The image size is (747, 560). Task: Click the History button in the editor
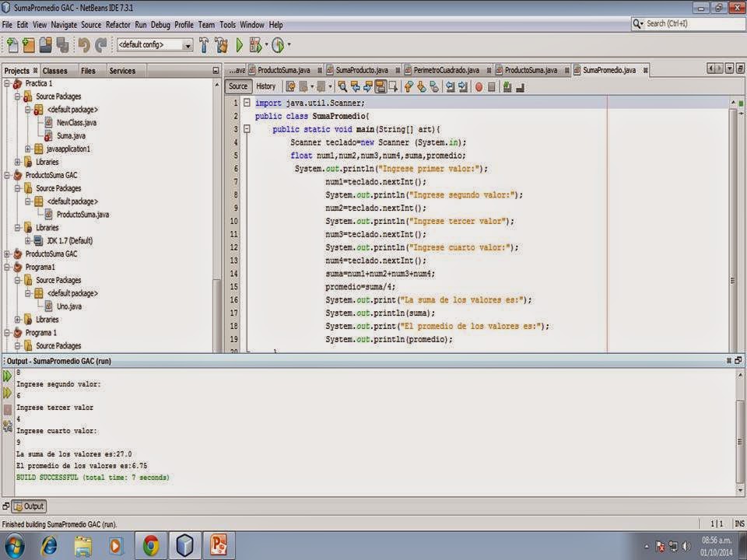[x=267, y=86]
